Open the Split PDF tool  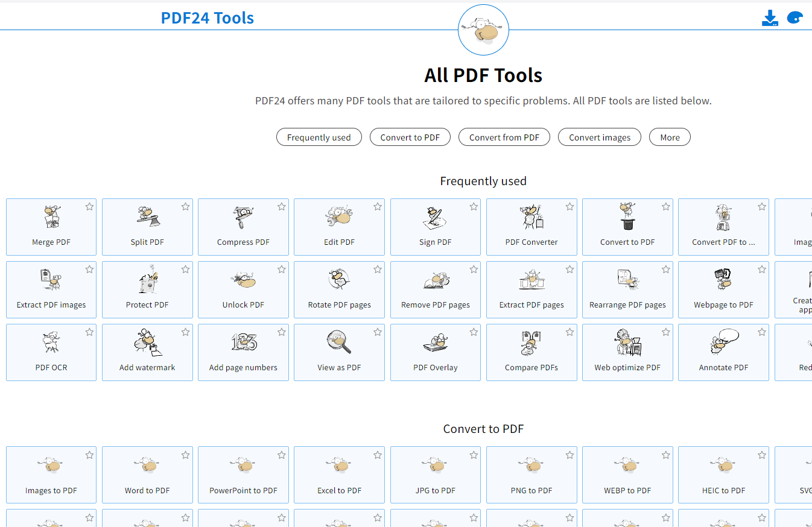[x=147, y=227]
